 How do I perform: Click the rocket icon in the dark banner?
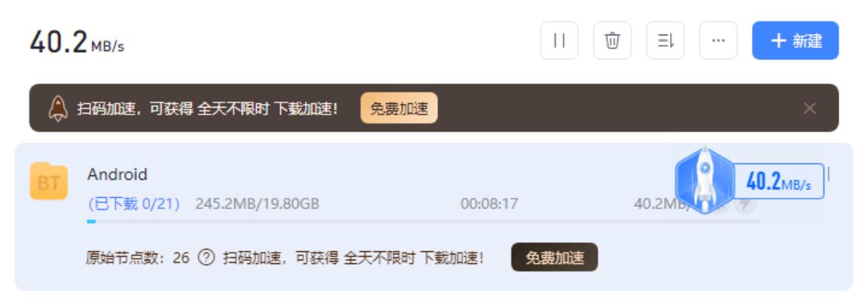pos(58,108)
